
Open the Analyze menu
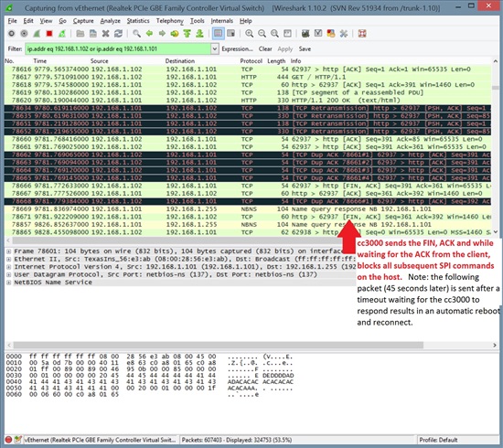point(110,21)
